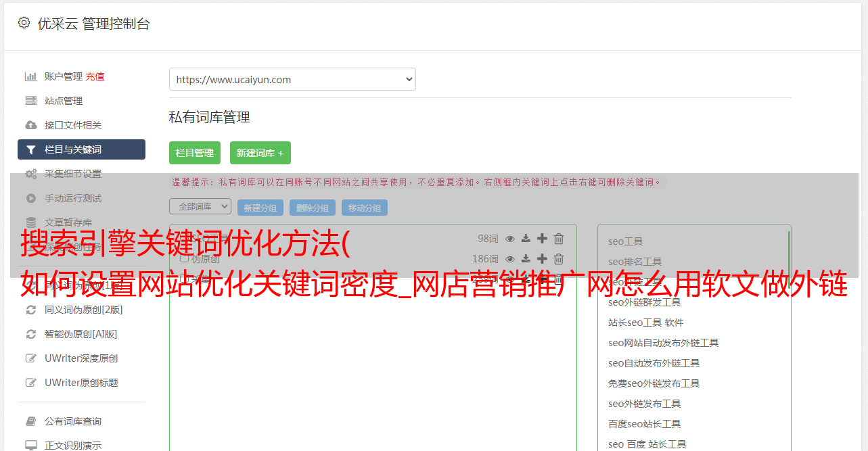Download the 186词 library via its download icon
The image size is (868, 451).
point(526,259)
